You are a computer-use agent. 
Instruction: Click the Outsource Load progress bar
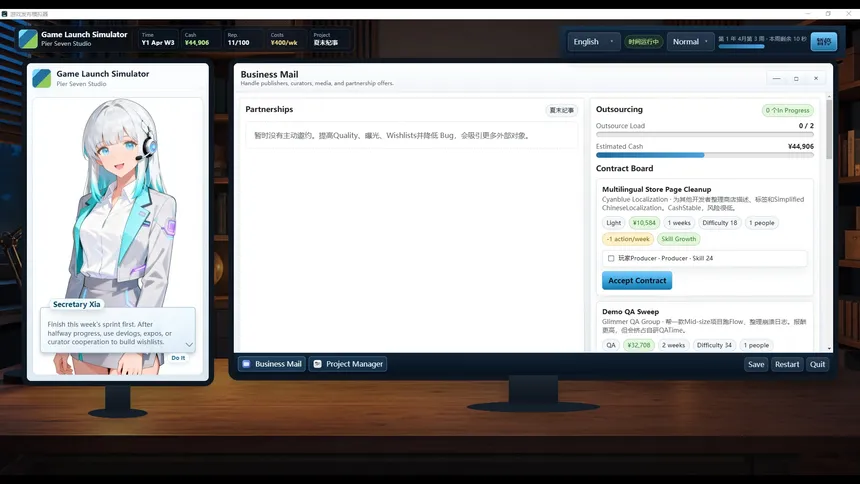click(x=705, y=134)
